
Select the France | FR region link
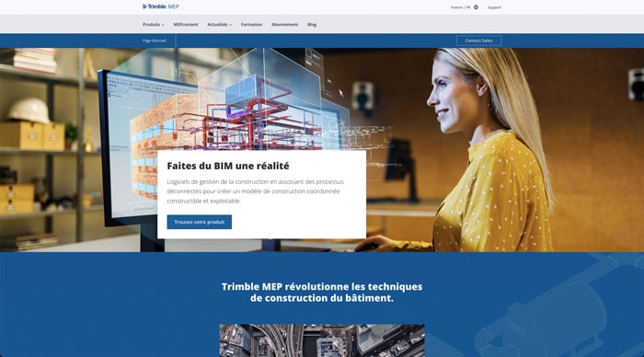click(460, 7)
